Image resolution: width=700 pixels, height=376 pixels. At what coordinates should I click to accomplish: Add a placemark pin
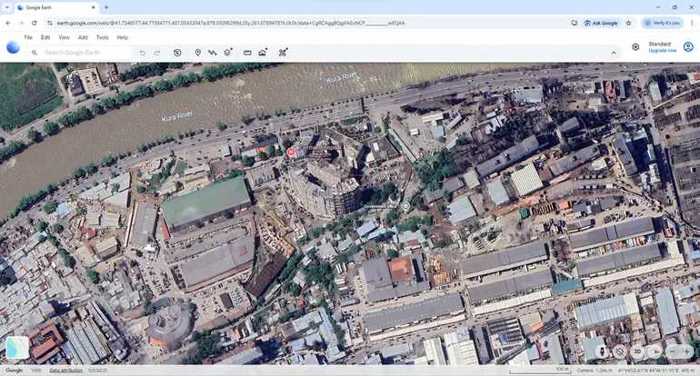[x=198, y=53]
